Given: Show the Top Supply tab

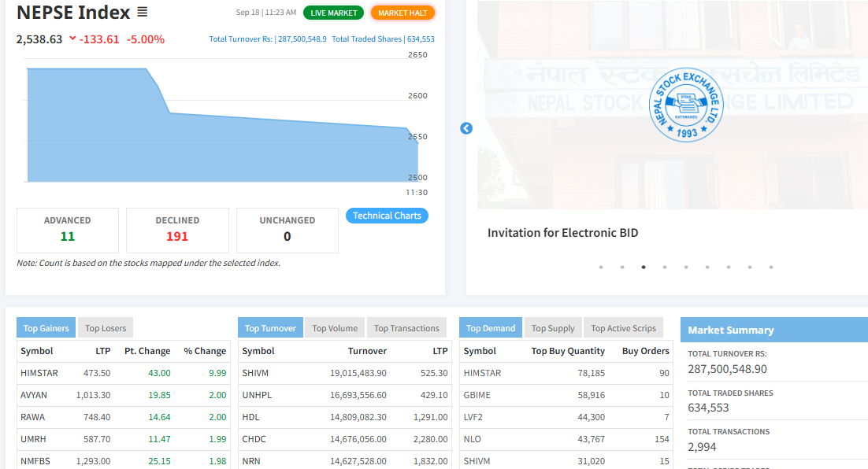Looking at the screenshot, I should (553, 328).
